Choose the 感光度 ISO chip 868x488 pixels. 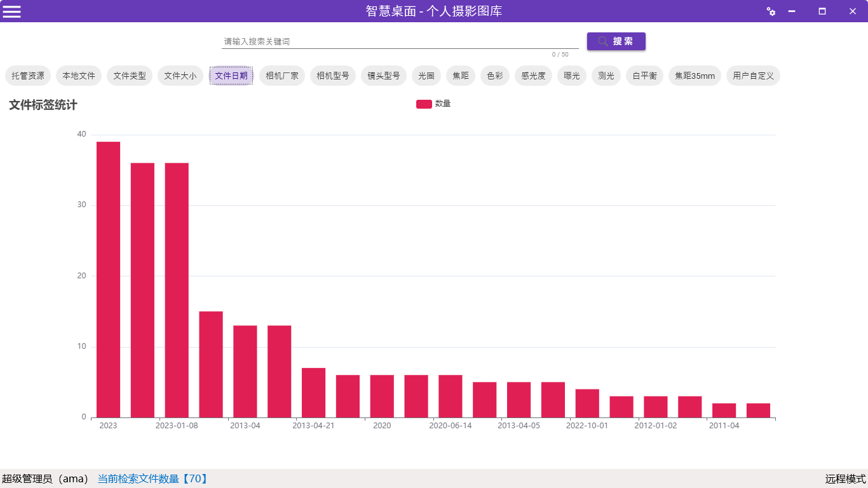533,76
